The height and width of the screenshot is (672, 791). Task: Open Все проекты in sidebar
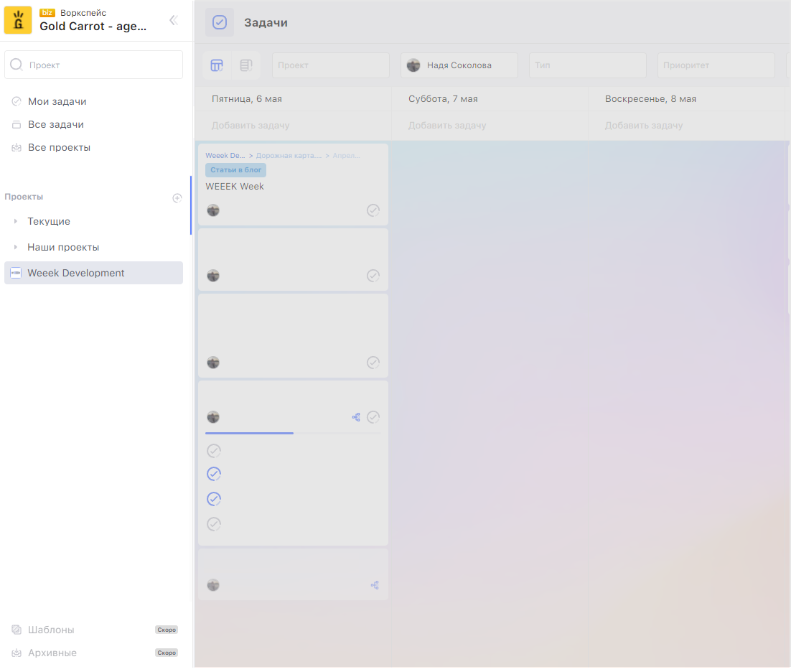tap(59, 148)
